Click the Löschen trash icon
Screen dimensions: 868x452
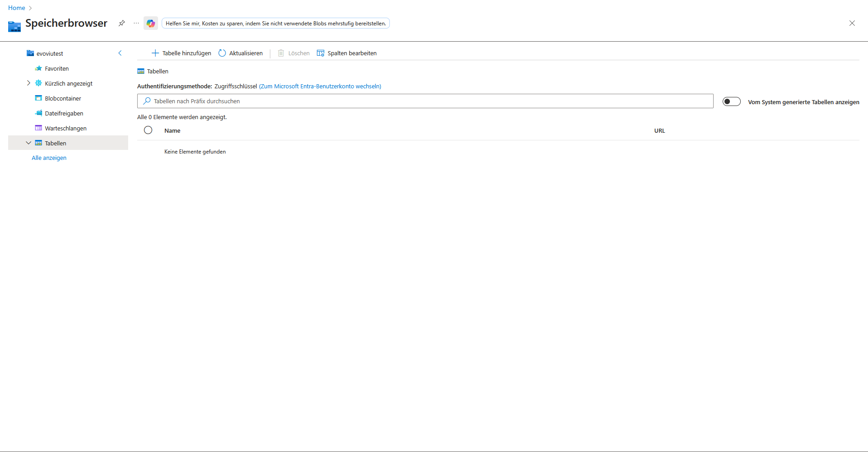(x=281, y=53)
